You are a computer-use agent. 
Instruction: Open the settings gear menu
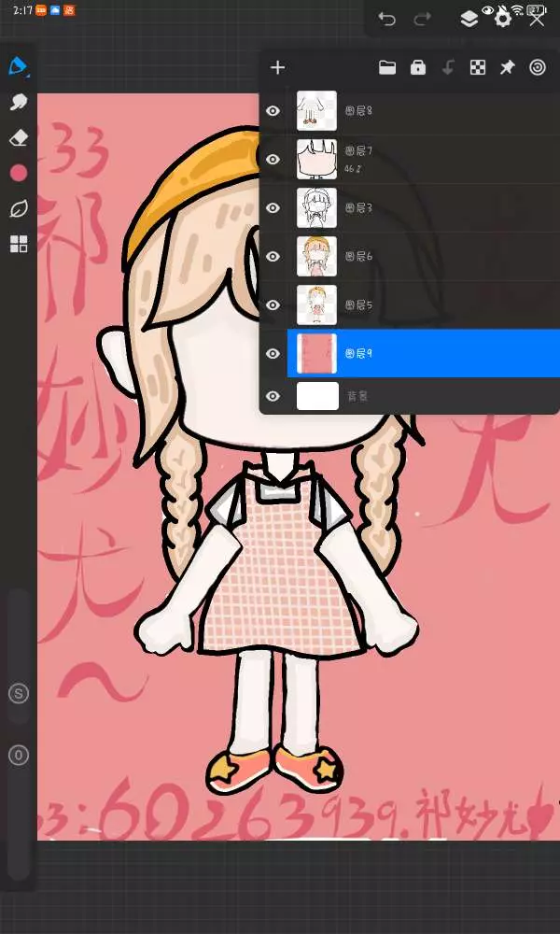[x=503, y=19]
